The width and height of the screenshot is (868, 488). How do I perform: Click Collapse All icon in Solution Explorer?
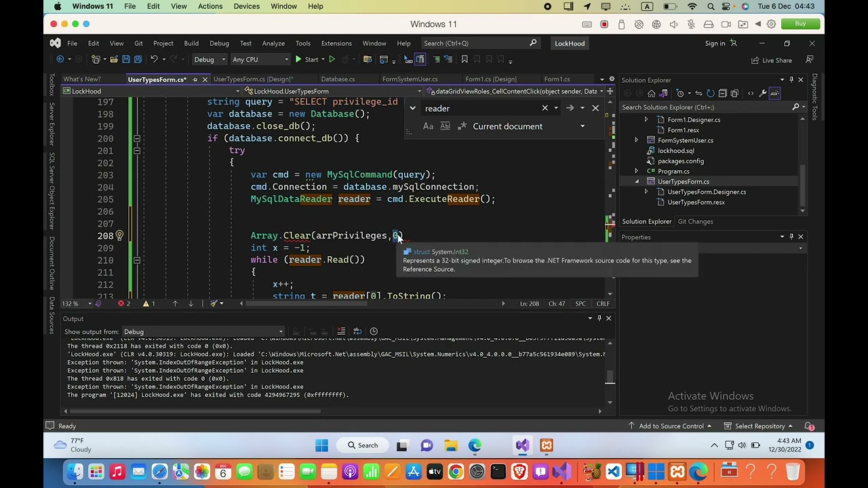[x=723, y=94]
